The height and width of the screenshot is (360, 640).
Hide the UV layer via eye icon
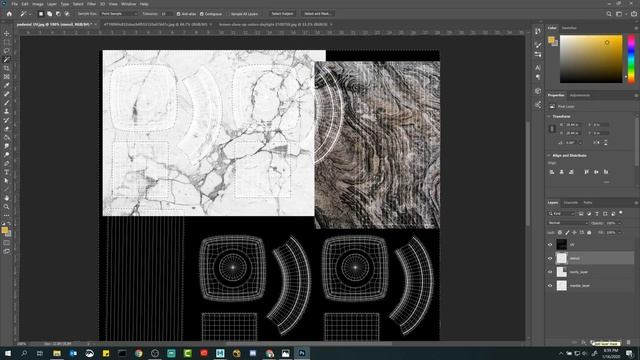pyautogui.click(x=550, y=245)
